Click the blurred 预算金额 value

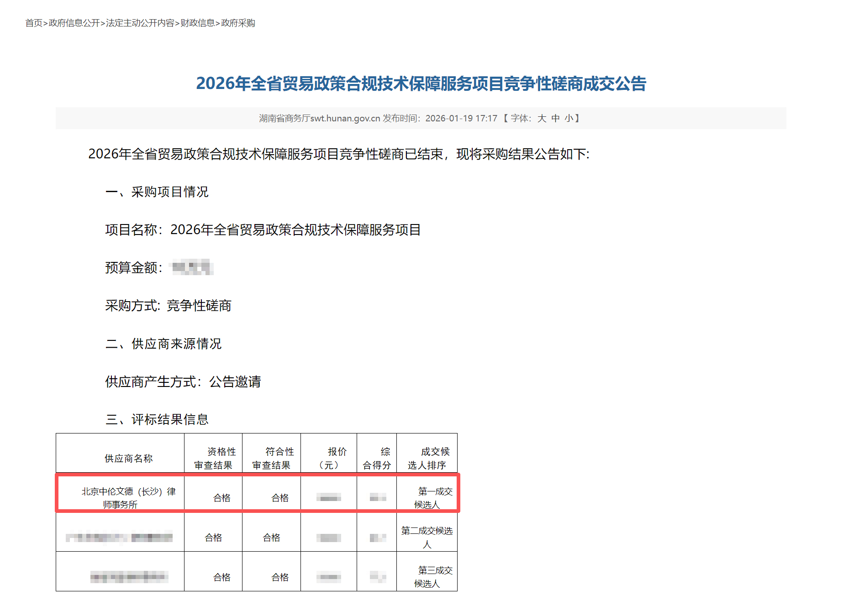click(192, 267)
